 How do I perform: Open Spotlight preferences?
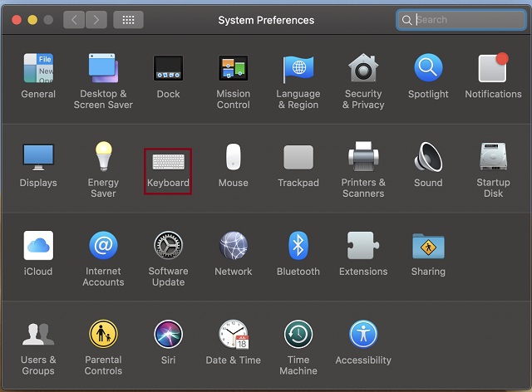(428, 76)
